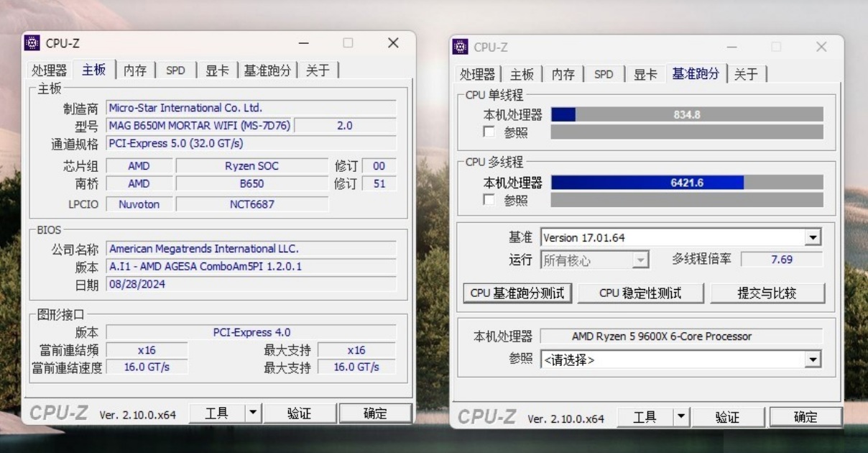Click southbridge revision 51 field
This screenshot has width=868, height=453.
379,183
